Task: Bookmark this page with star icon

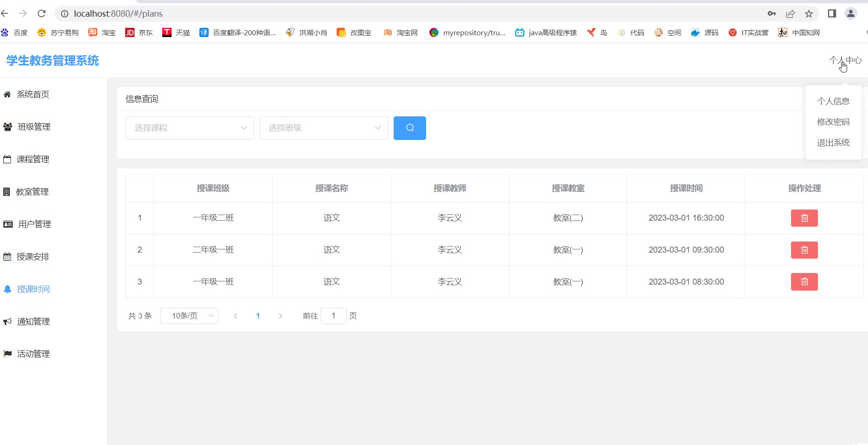Action: point(809,13)
